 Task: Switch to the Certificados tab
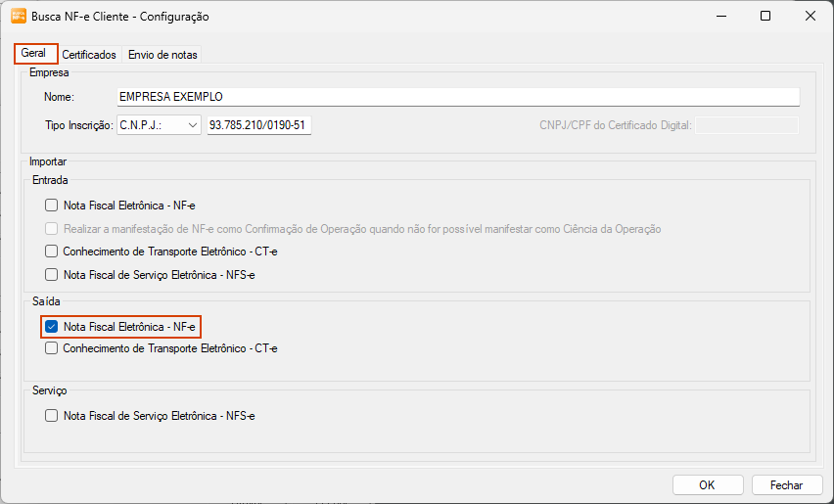[89, 55]
